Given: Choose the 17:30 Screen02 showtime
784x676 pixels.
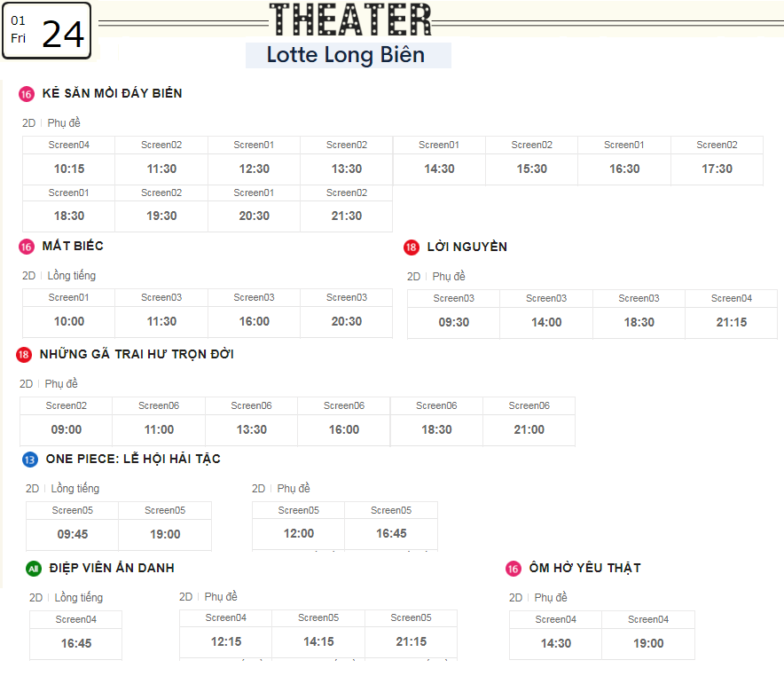Looking at the screenshot, I should point(717,161).
